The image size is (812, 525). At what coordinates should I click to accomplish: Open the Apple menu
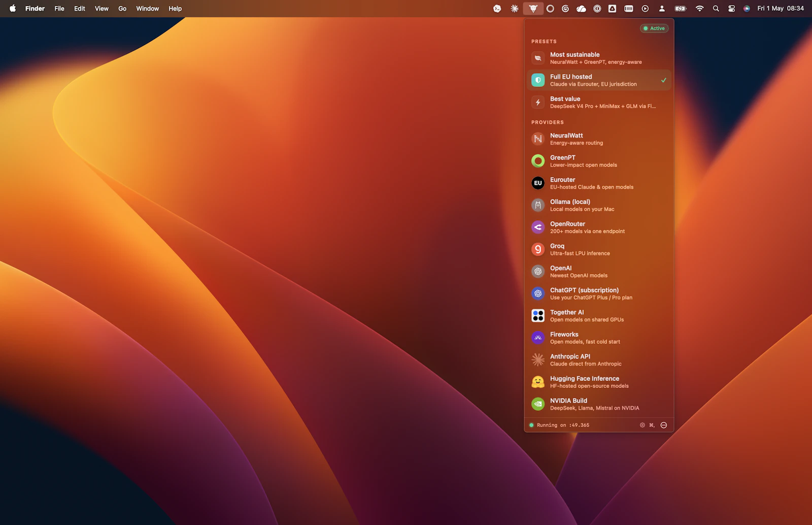click(13, 8)
